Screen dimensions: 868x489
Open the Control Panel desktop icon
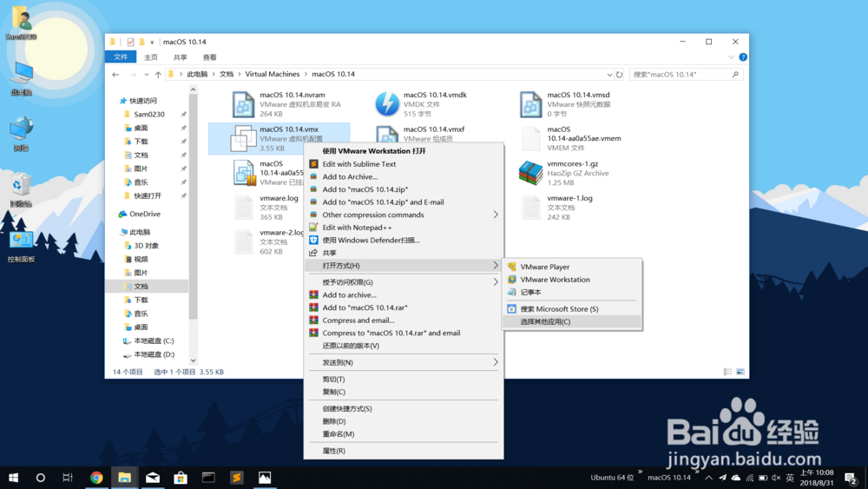pyautogui.click(x=21, y=246)
